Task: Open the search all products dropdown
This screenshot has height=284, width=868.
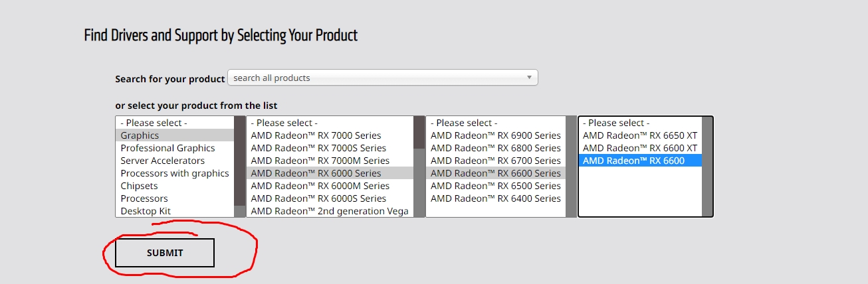Action: pyautogui.click(x=381, y=78)
